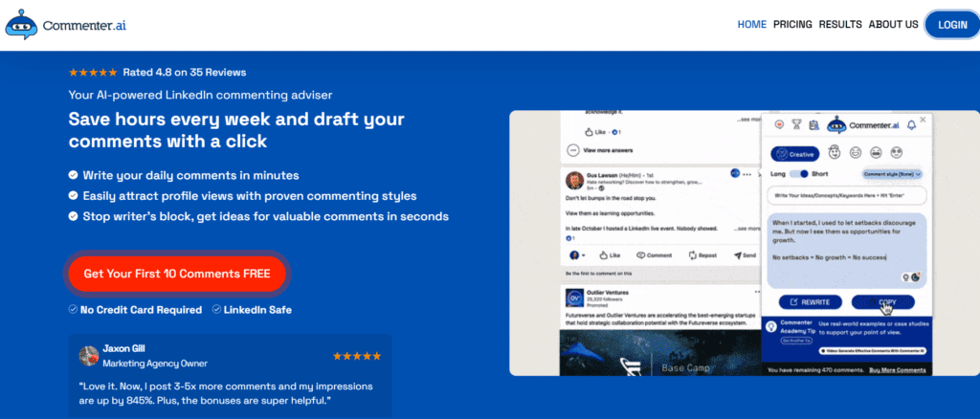Open the ABOUT US page
Viewport: 980px width, 419px height.
point(893,24)
